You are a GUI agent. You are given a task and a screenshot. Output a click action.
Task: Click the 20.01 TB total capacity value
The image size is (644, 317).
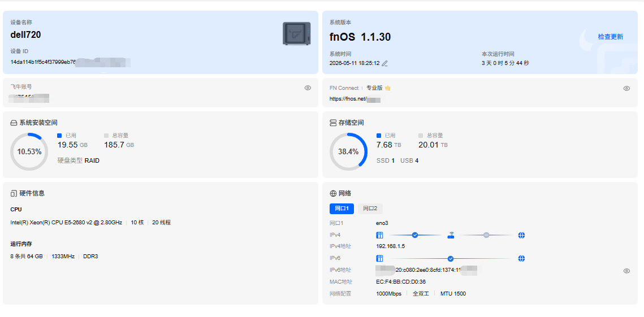tap(433, 145)
